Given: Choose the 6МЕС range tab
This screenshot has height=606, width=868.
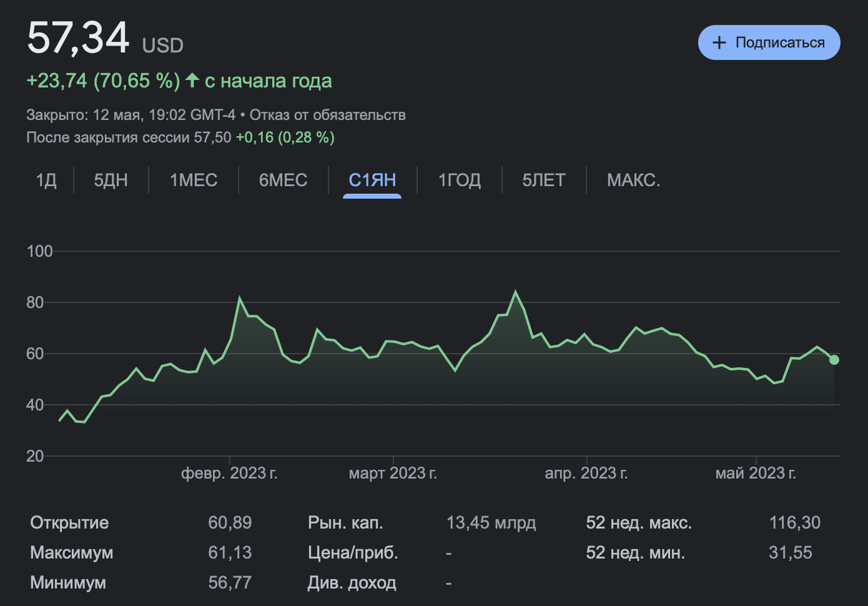Looking at the screenshot, I should pyautogui.click(x=283, y=180).
